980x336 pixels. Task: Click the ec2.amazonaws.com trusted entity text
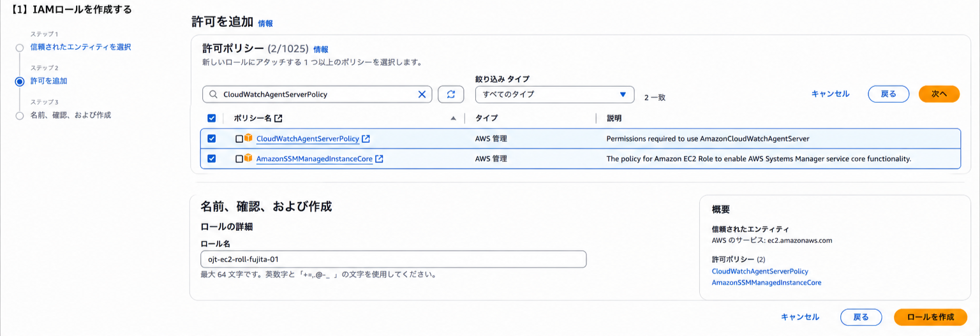click(799, 240)
